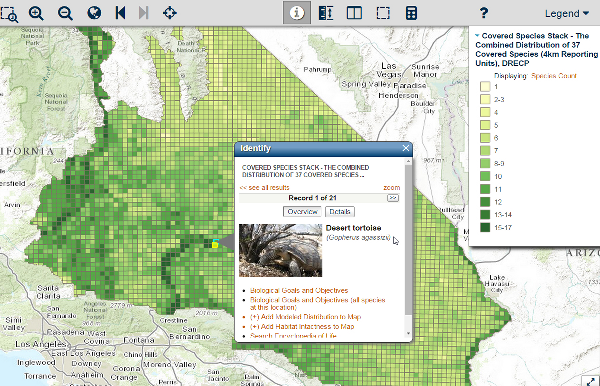Image resolution: width=600 pixels, height=386 pixels.
Task: Click the expand map corner button
Action: 590,381
